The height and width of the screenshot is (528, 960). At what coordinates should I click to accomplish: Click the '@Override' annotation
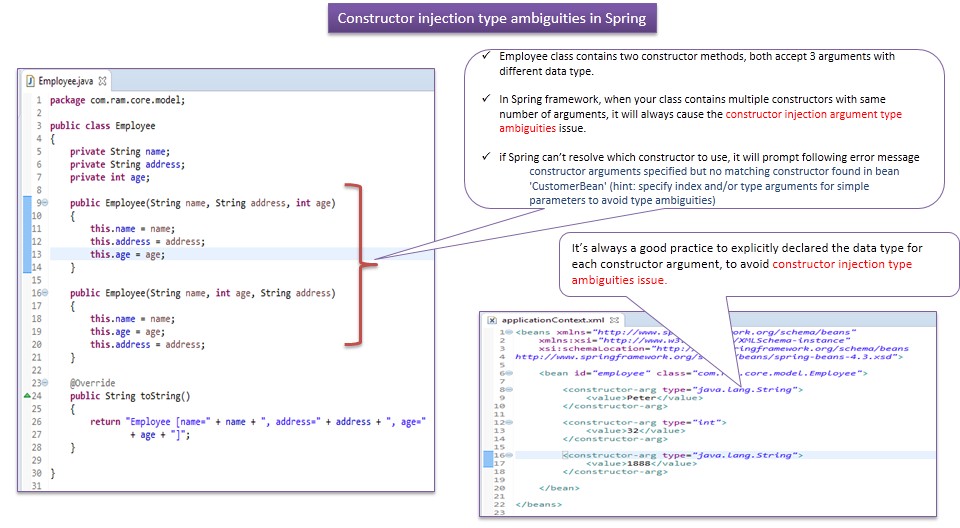pyautogui.click(x=92, y=383)
